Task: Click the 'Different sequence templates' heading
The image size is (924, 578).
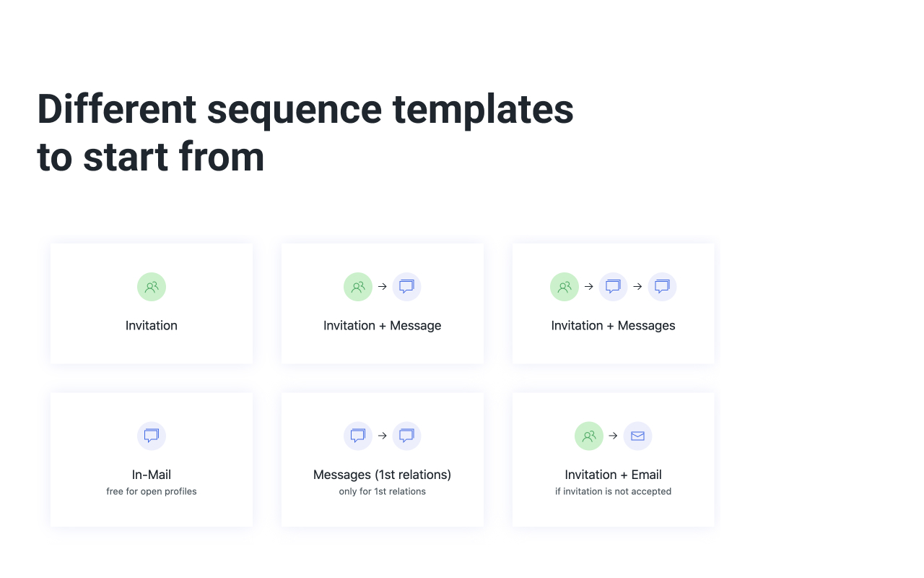Action: click(305, 110)
